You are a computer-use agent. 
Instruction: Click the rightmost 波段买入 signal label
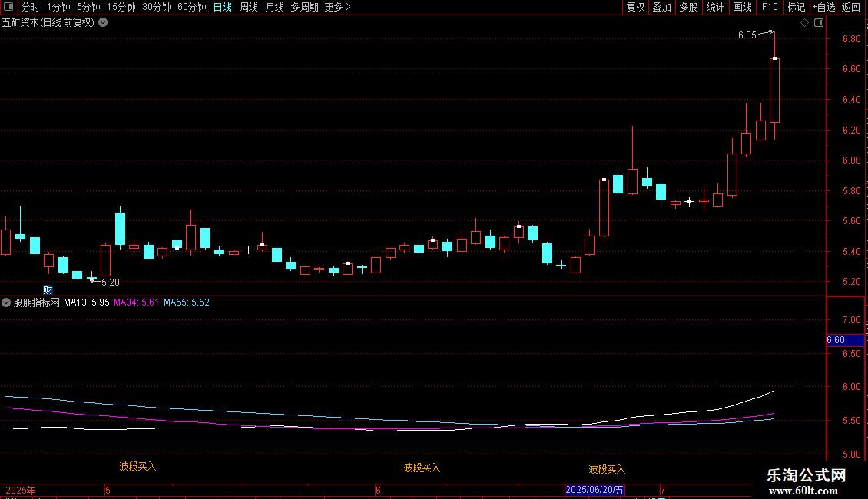click(x=607, y=470)
